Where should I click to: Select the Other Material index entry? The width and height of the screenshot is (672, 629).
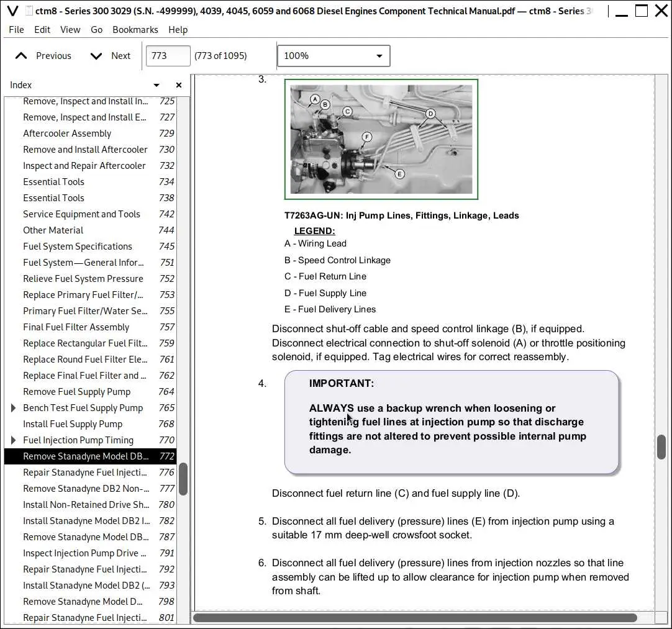(x=90, y=230)
